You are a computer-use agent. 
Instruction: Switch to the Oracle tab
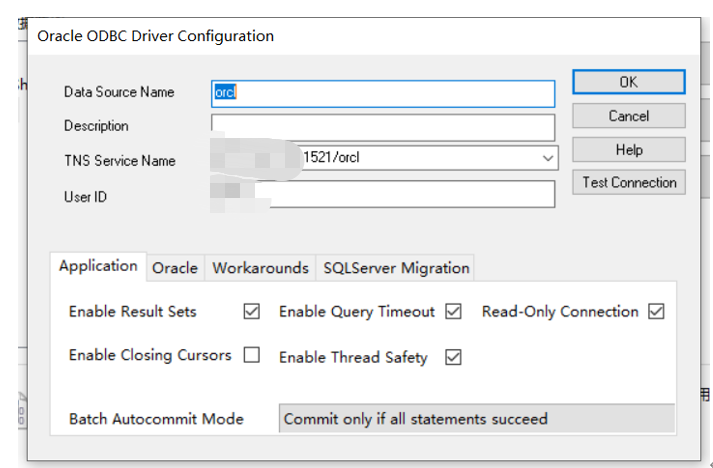click(x=175, y=268)
